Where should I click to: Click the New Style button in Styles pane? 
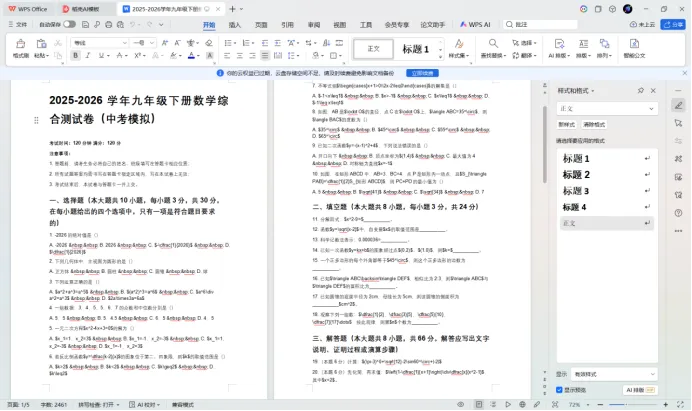[x=567, y=124]
